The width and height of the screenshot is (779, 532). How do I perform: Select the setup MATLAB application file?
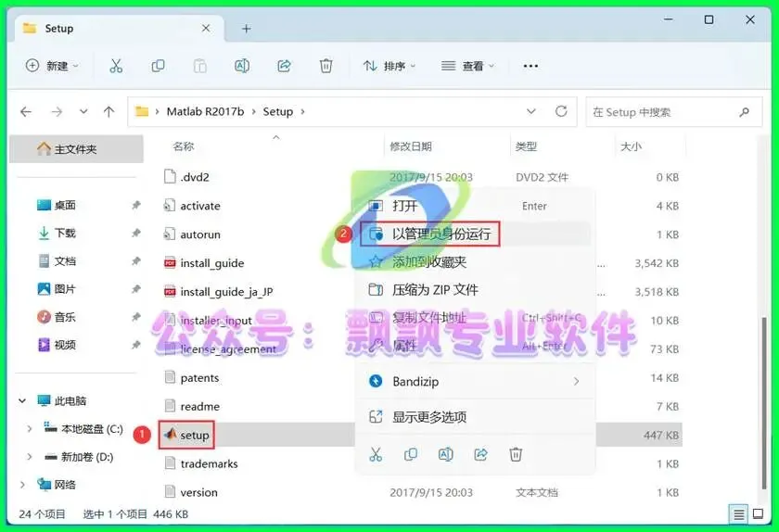point(186,435)
